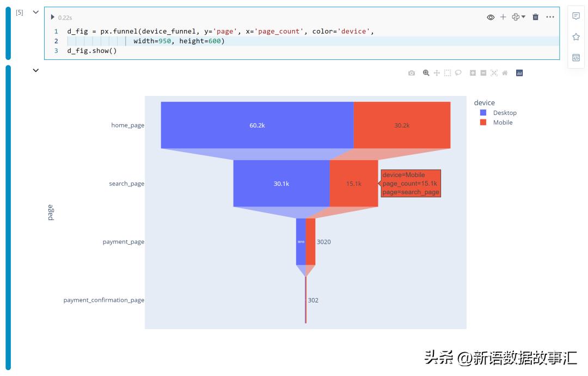Viewport: 588px width, 376px height.
Task: Star the notebook using the star icon
Action: coord(575,37)
